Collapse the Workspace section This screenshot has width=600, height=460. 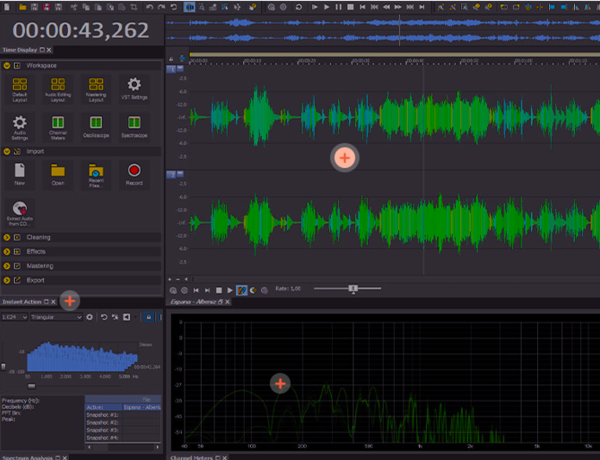pyautogui.click(x=8, y=65)
